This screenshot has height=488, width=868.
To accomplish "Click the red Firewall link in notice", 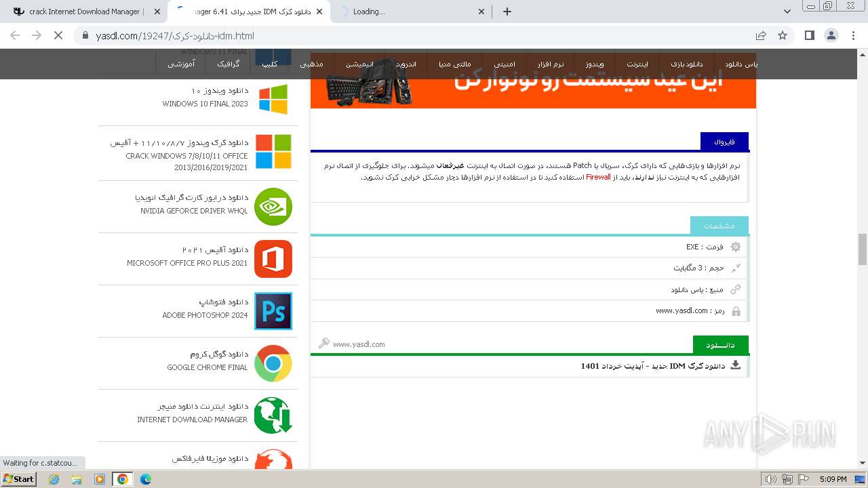I will coord(598,177).
